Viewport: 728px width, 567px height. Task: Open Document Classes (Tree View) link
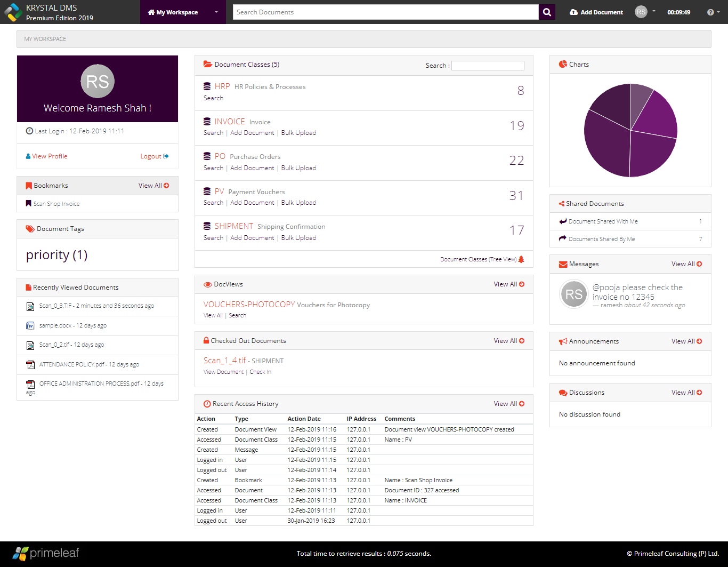[478, 259]
